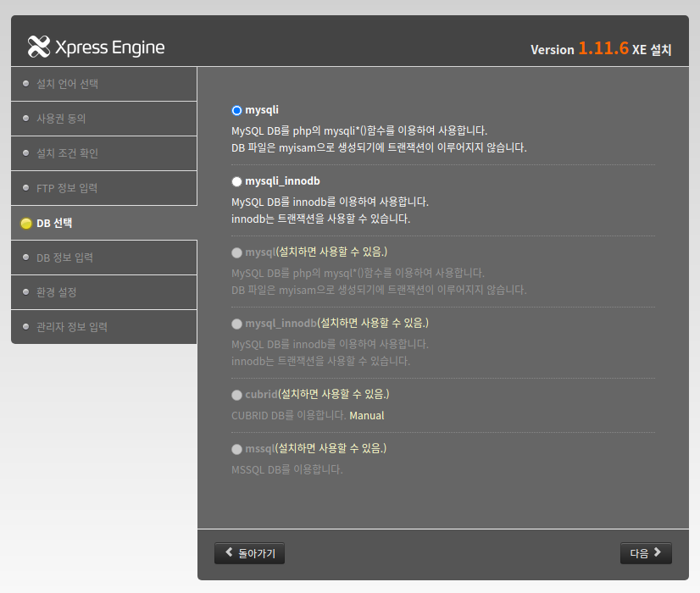Select the active DB 선택 step

click(x=104, y=223)
